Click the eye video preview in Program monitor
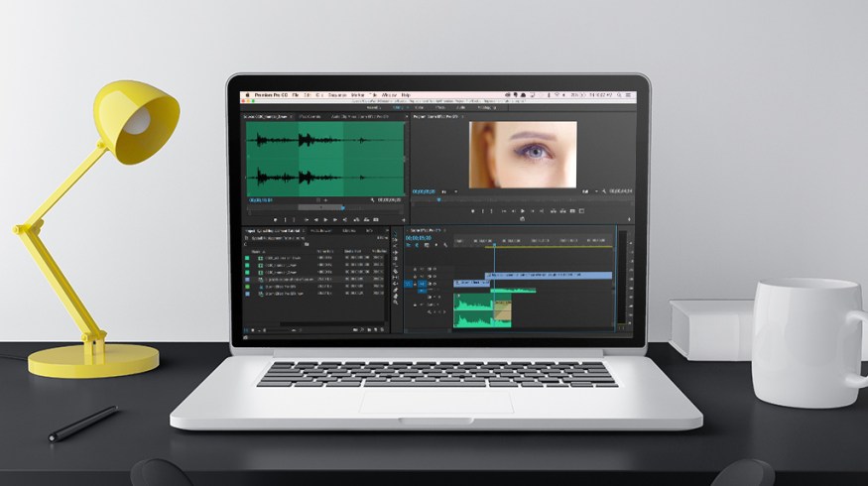 tap(523, 155)
